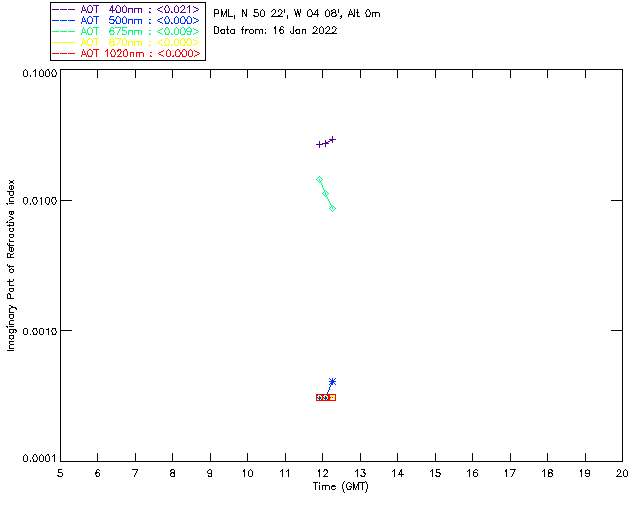Click the red dashed line sample in legend
The width and height of the screenshot is (640, 512).
(x=64, y=53)
